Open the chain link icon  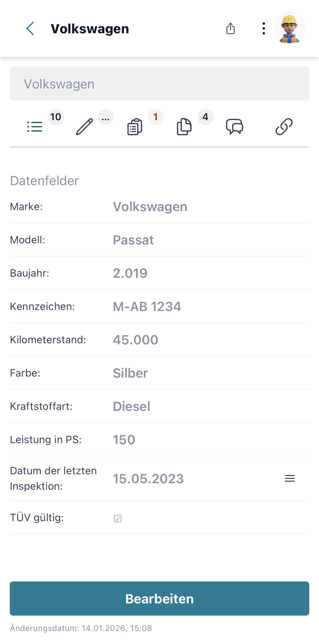coord(284,127)
